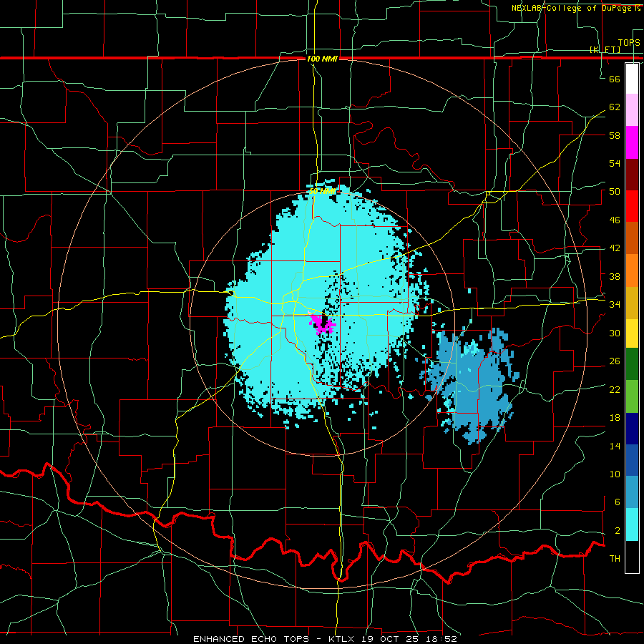644x644 pixels.
Task: Click the legend value "26"
Action: (615, 361)
